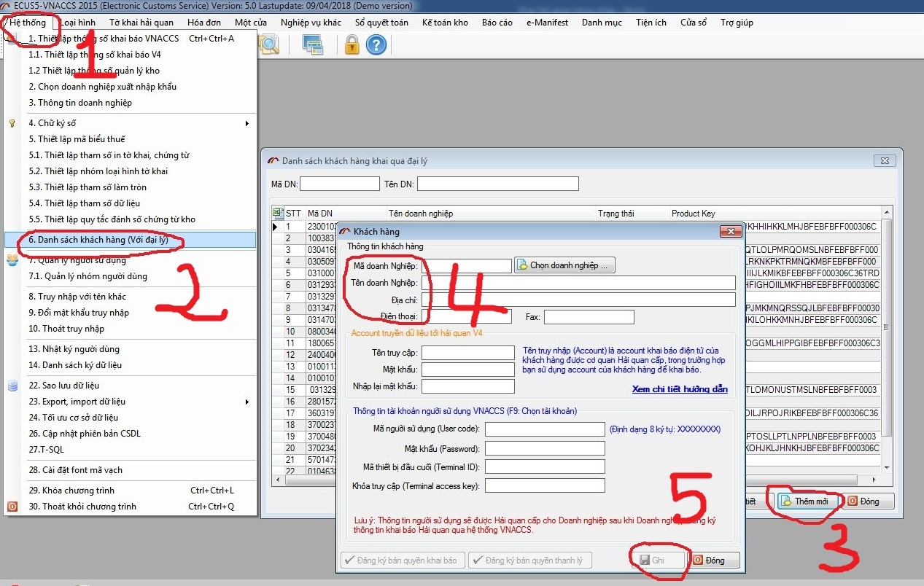Click the document search magnifier toolbar icon
This screenshot has width=924, height=586.
click(x=268, y=45)
